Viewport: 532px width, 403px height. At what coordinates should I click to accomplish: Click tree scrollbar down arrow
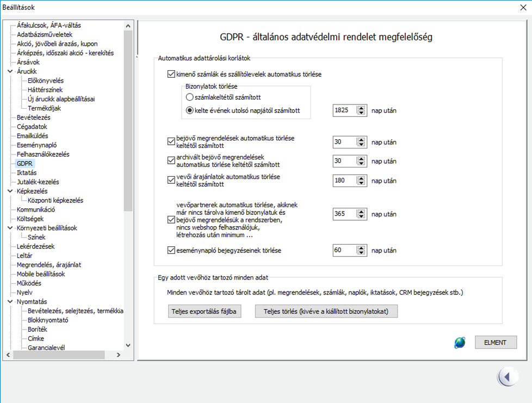point(128,345)
